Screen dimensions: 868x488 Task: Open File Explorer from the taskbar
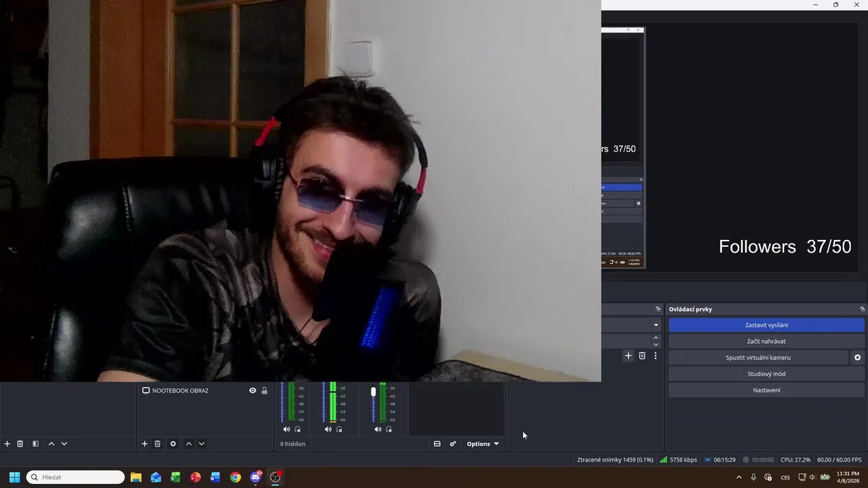click(x=136, y=477)
